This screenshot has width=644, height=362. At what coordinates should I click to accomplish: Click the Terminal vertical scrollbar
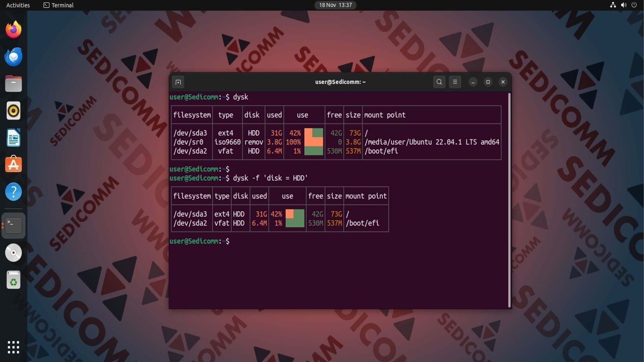[x=509, y=200]
